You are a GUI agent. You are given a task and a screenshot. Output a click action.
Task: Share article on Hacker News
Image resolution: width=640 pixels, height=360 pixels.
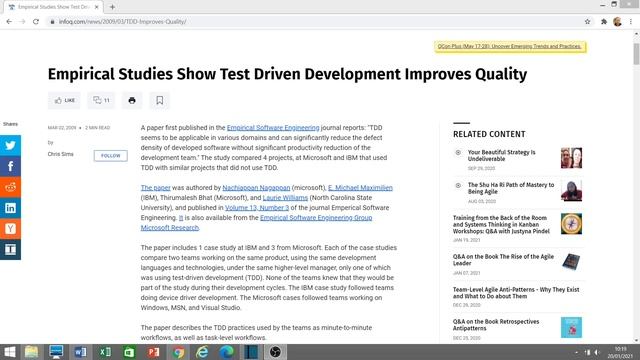click(10, 229)
